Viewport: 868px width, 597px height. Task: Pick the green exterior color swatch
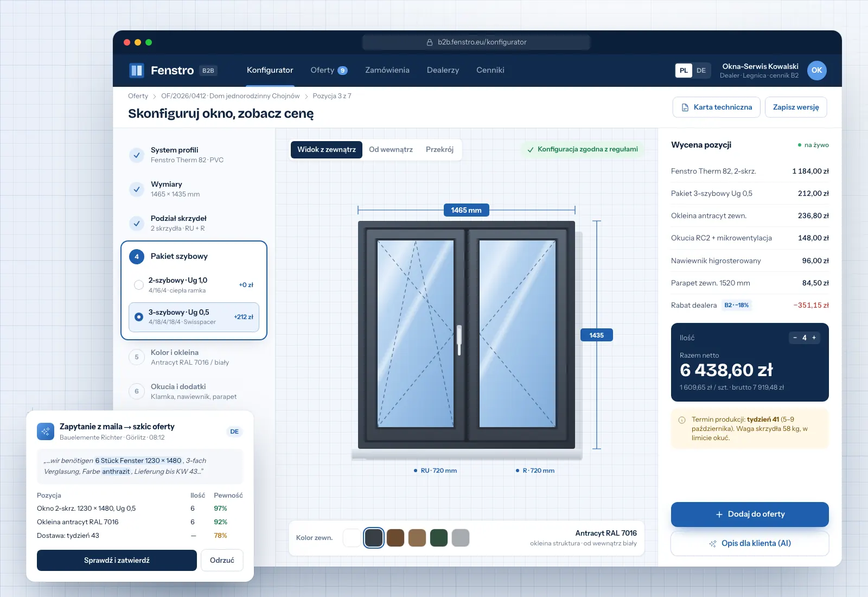(x=439, y=538)
